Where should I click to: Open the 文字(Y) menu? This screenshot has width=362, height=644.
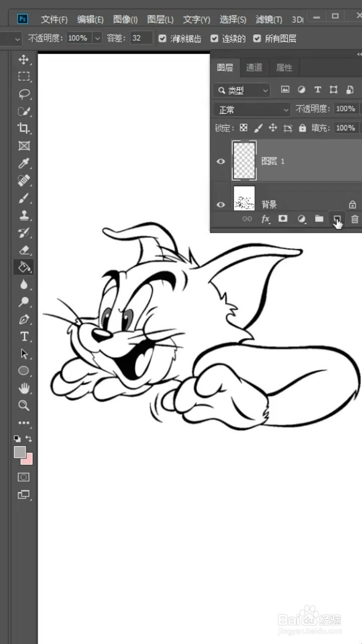[x=197, y=20]
